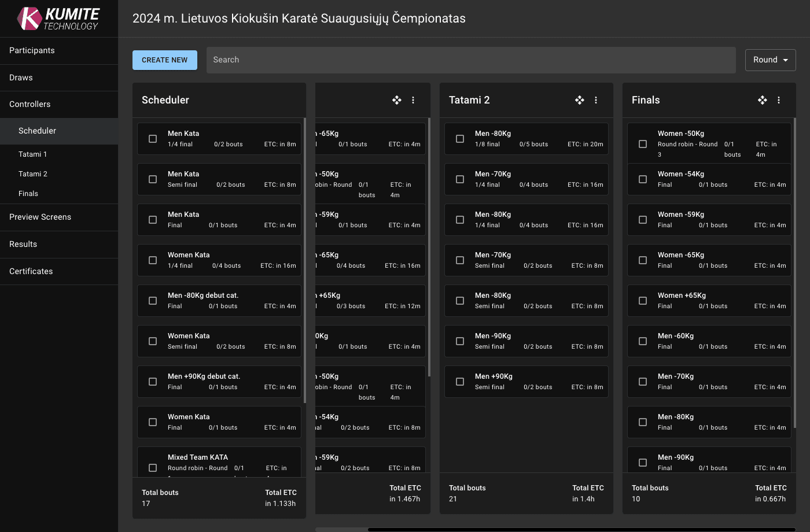The image size is (810, 532).
Task: Go to Participants in the sidebar
Action: tap(32, 50)
